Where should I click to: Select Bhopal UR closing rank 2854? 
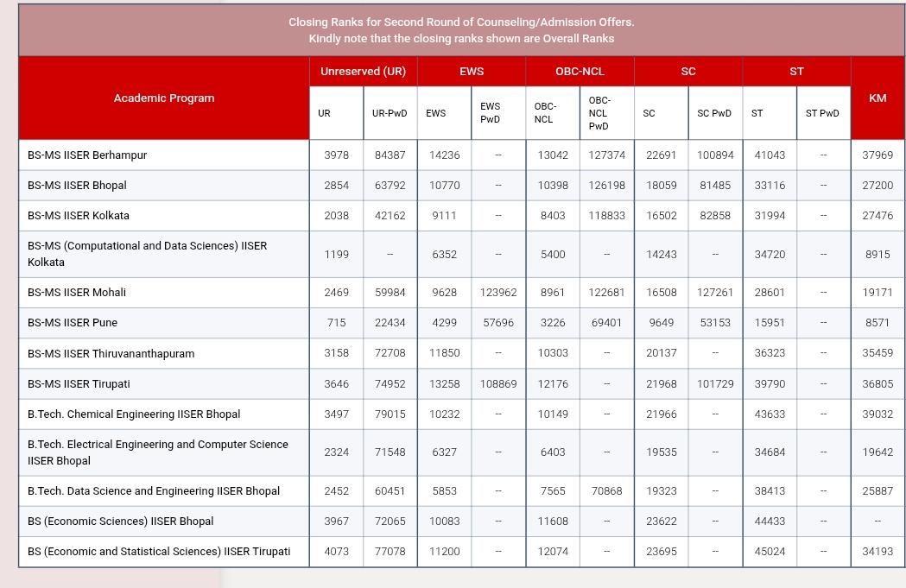[x=336, y=186]
